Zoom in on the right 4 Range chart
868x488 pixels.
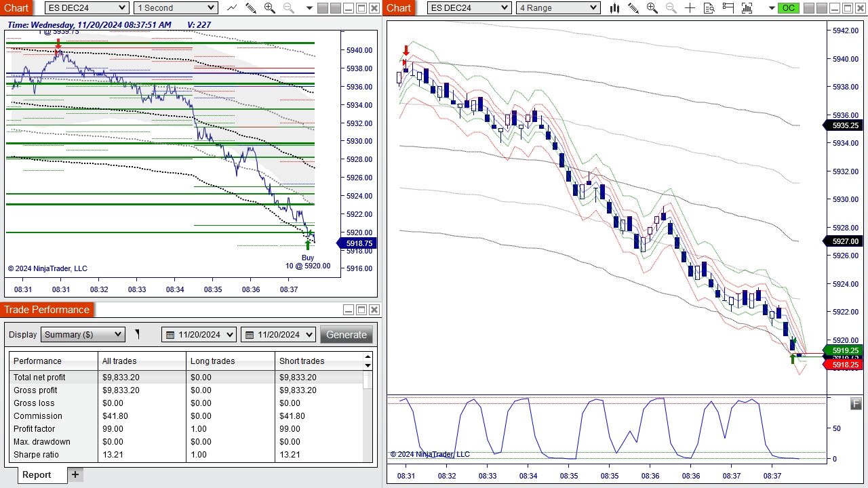pos(652,8)
